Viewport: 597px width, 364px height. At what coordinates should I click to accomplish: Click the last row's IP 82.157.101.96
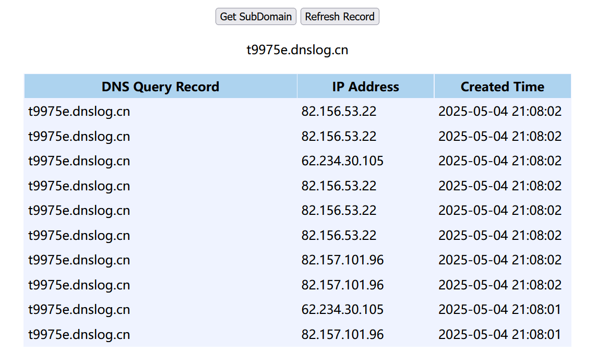(342, 334)
